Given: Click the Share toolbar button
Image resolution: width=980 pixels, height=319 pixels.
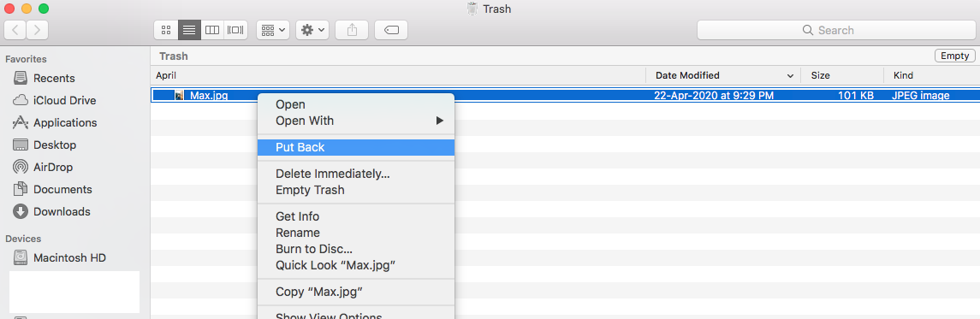Looking at the screenshot, I should (x=352, y=30).
